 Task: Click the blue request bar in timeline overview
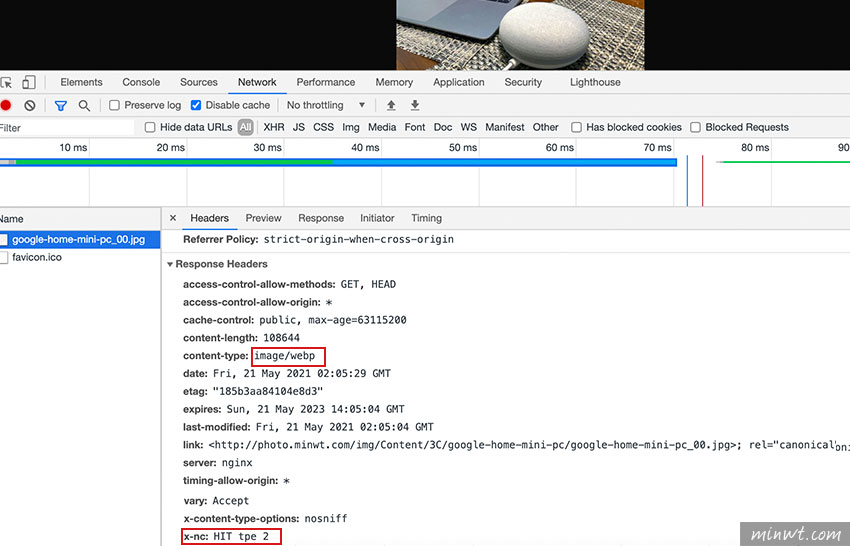pos(338,162)
